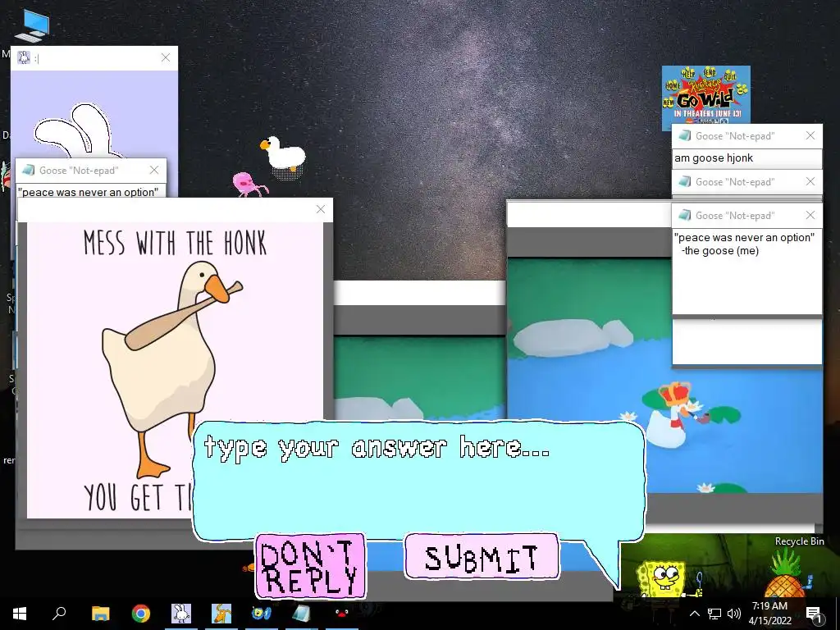
Task: Select the orange giraffe taskbar app
Action: click(x=221, y=614)
